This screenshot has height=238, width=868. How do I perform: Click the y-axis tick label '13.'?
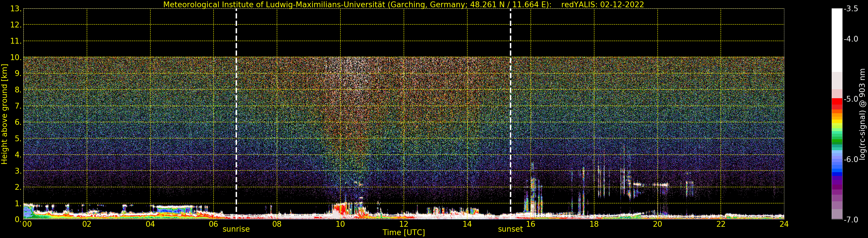point(16,9)
